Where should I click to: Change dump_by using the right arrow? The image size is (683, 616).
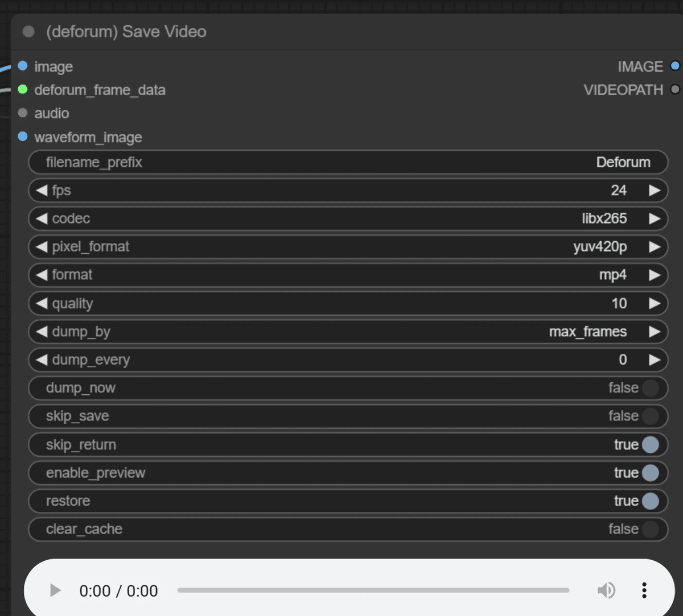coord(653,332)
